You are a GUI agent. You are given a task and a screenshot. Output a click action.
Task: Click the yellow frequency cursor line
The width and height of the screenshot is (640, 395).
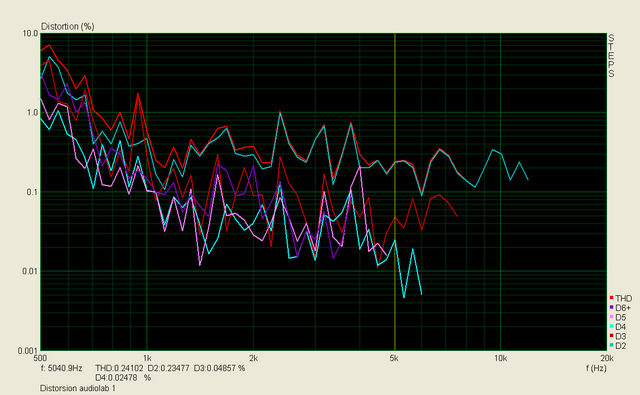coord(395,192)
